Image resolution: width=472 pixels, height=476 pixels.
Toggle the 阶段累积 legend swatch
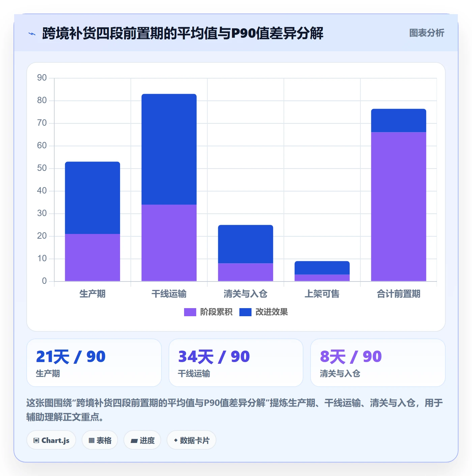[x=190, y=312]
